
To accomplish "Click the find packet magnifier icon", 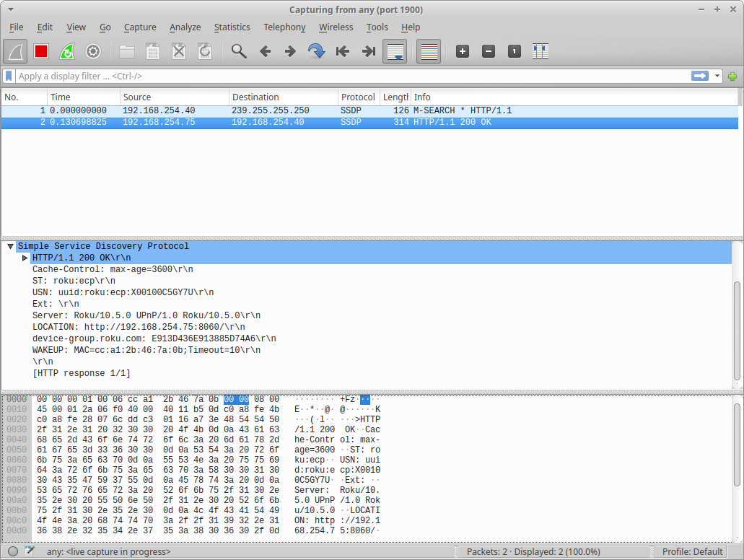I will click(239, 51).
